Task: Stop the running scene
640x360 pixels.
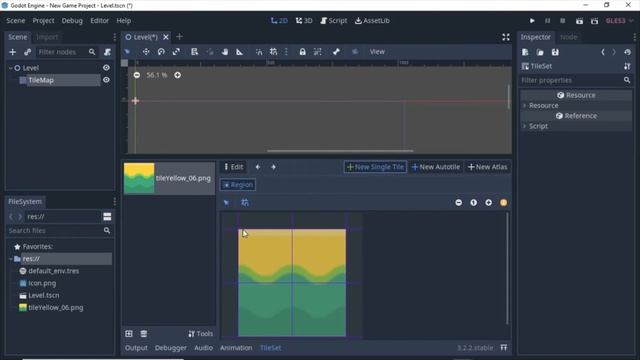Action: [x=562, y=21]
